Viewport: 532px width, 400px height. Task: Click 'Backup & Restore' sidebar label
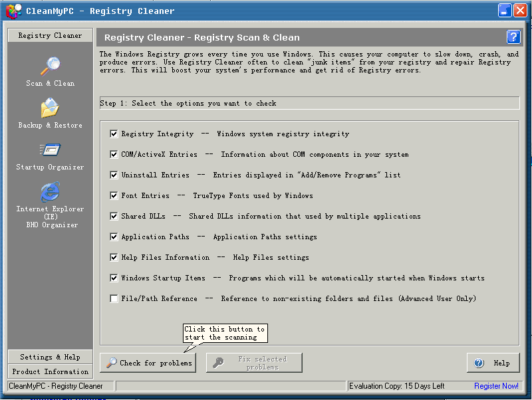point(51,125)
